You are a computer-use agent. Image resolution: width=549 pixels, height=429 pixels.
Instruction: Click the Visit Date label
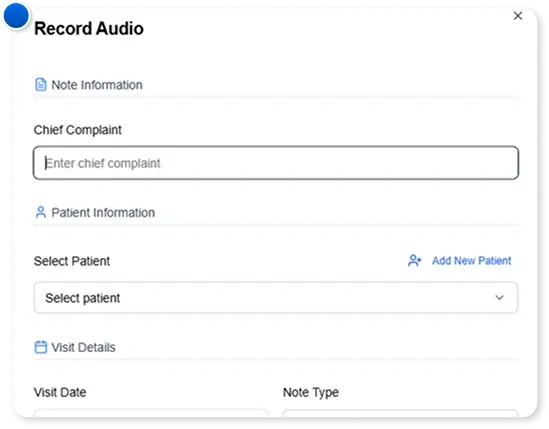click(x=60, y=392)
